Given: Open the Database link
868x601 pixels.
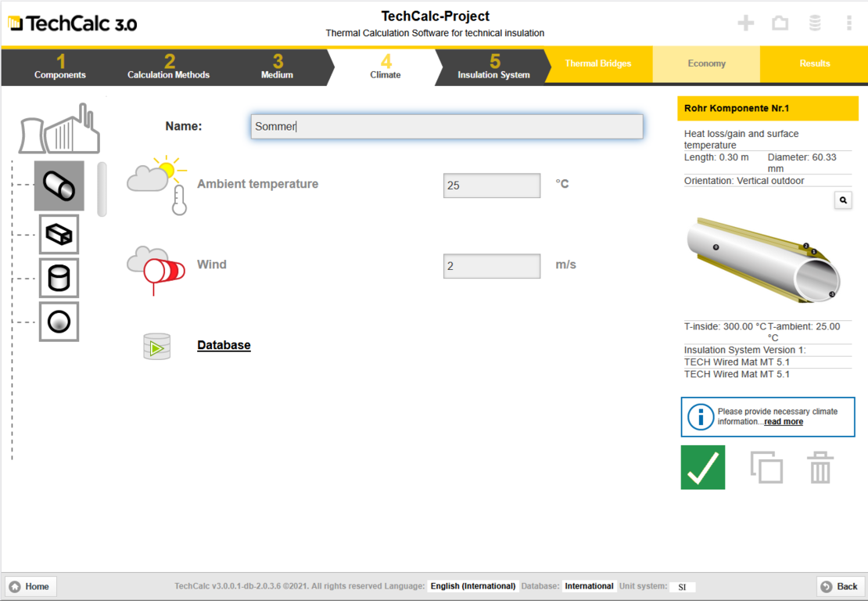Looking at the screenshot, I should click(x=224, y=345).
